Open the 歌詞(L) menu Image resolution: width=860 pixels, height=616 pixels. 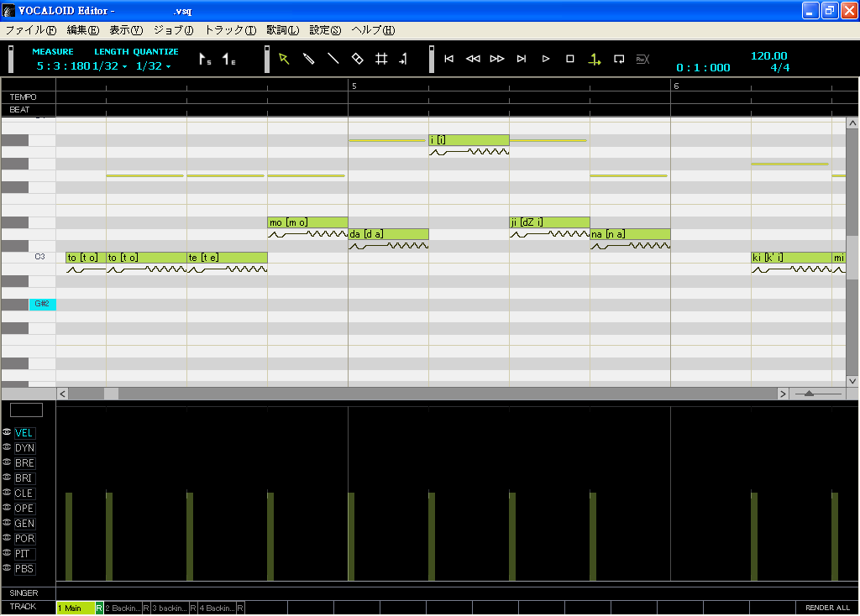coord(282,30)
